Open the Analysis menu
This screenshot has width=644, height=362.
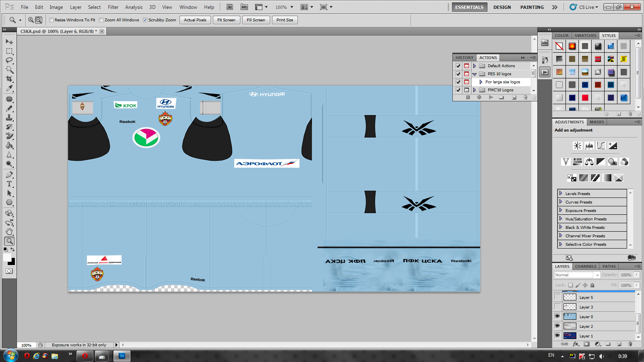pos(134,7)
